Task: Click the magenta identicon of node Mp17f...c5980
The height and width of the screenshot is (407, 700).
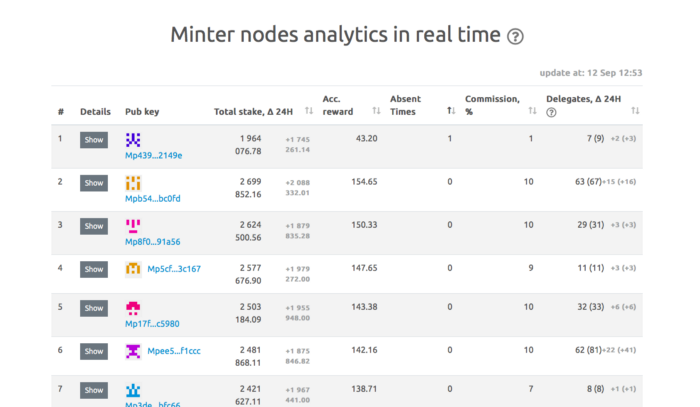Action: [133, 309]
